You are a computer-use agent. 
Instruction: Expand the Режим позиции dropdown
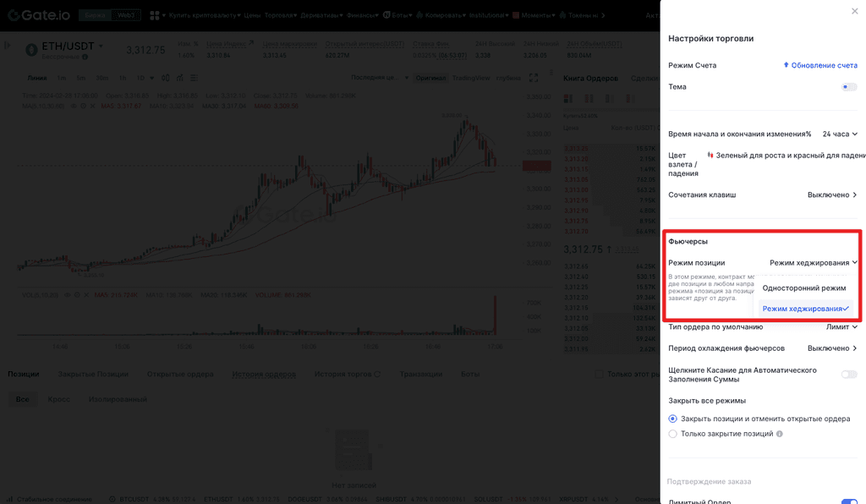click(813, 263)
